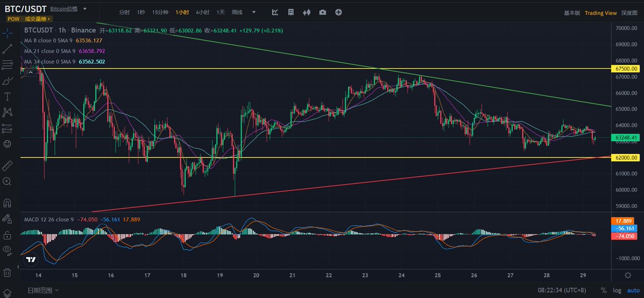Viewport: 644px width, 298px height.
Task: Toggle log scale mode
Action: click(x=617, y=290)
